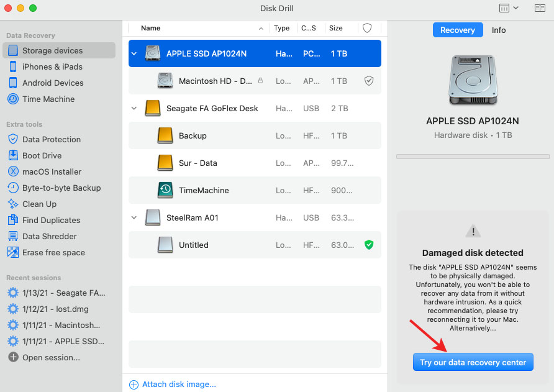The height and width of the screenshot is (392, 554).
Task: Click damaged disk warning triangle icon
Action: 473,231
